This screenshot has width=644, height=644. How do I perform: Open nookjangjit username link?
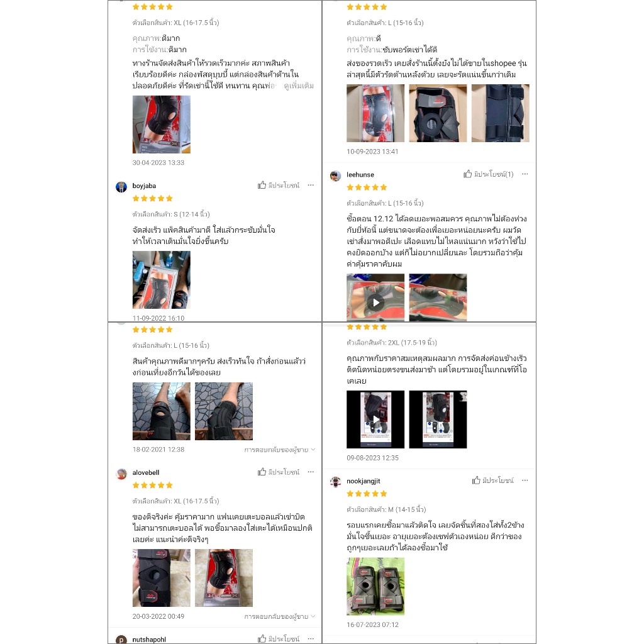[x=364, y=481]
